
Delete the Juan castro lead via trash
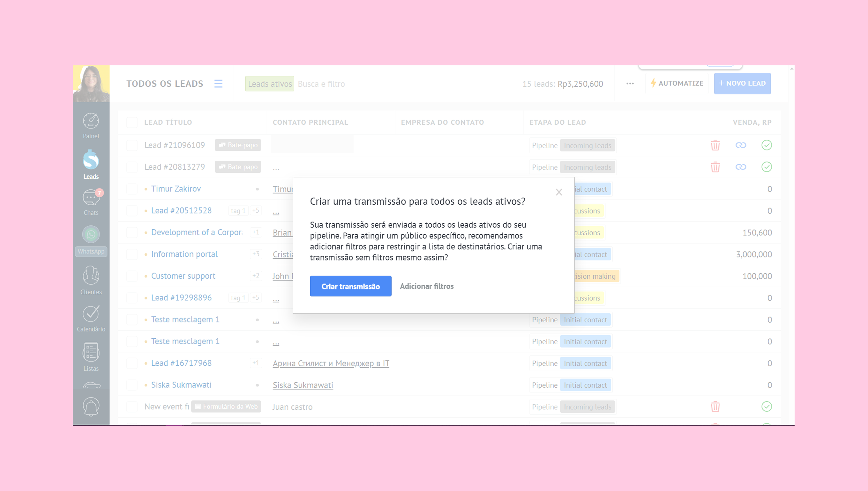(x=715, y=407)
